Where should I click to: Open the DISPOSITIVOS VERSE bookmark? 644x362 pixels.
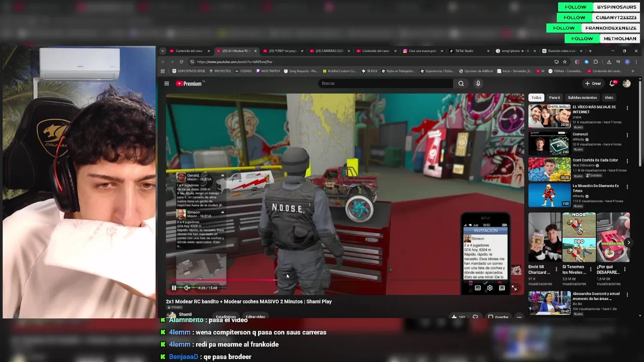click(x=189, y=71)
